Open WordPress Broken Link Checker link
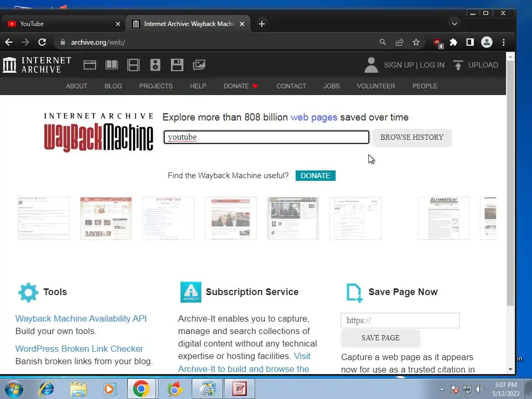 click(79, 349)
